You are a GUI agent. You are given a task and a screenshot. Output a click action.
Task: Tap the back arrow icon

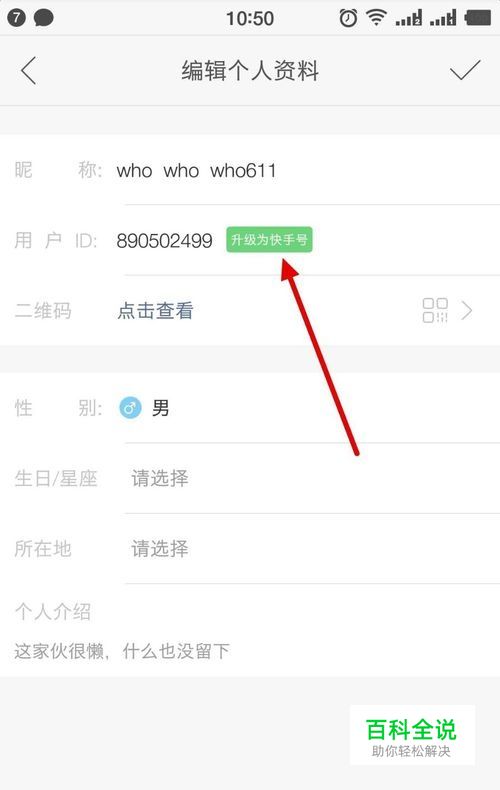29,71
